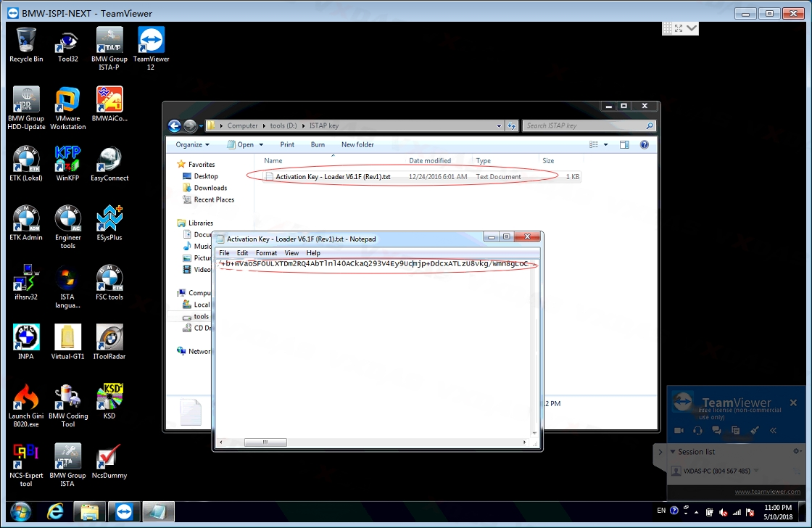The width and height of the screenshot is (812, 528).
Task: Open the Notepad Format menu
Action: [266, 253]
